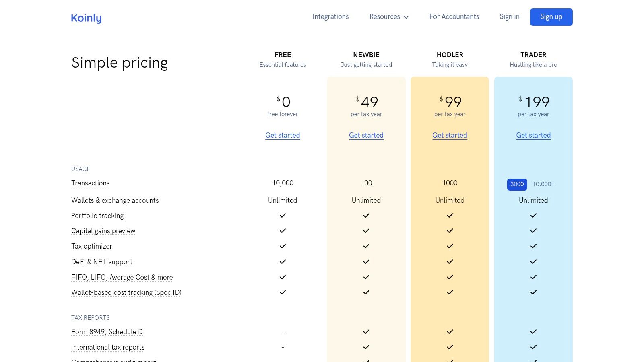Viewport: 644px width, 362px height.
Task: Select the 10,000+ transactions Trader option
Action: point(543,184)
